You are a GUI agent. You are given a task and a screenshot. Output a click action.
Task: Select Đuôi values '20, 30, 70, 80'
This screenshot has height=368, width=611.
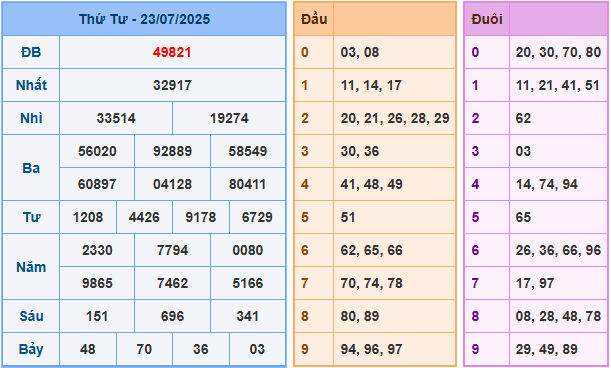tap(558, 52)
